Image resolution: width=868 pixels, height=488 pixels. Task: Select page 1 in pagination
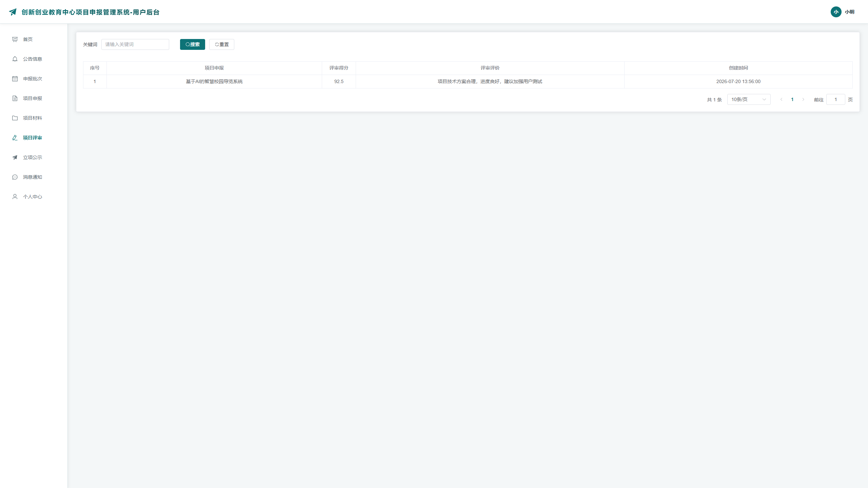pos(792,99)
